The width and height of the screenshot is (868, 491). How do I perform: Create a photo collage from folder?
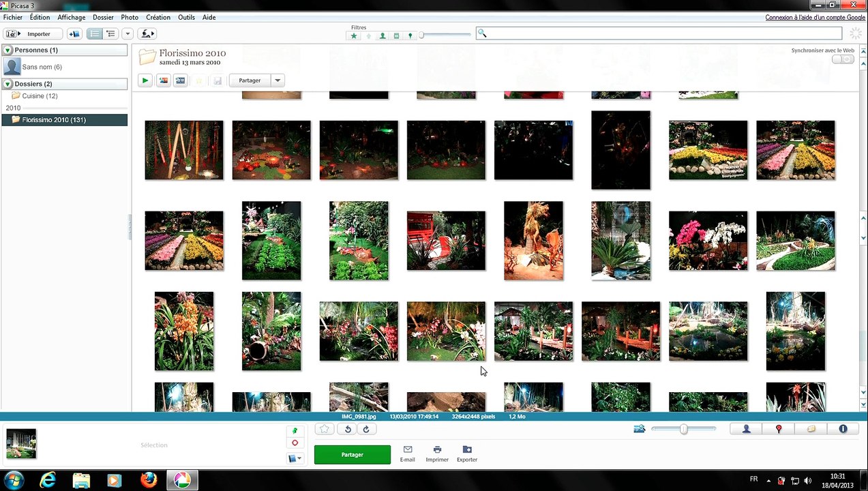pos(163,80)
